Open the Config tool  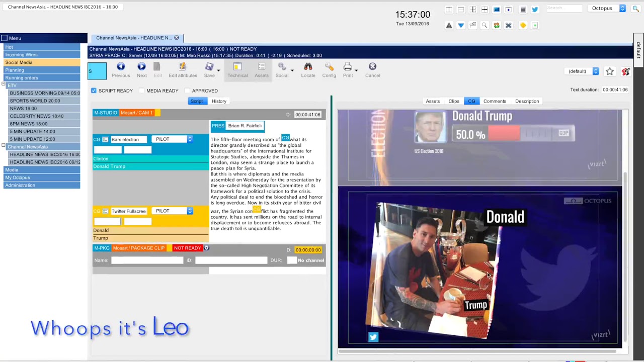(329, 70)
